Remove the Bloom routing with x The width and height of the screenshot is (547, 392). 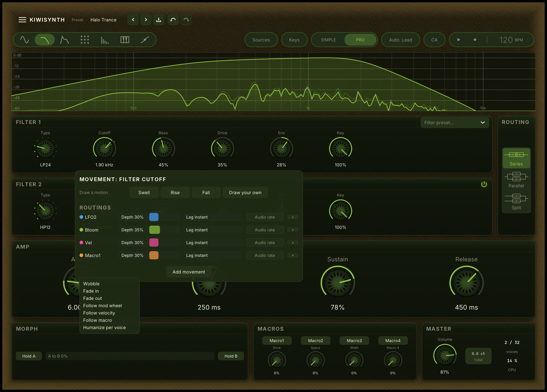293,230
